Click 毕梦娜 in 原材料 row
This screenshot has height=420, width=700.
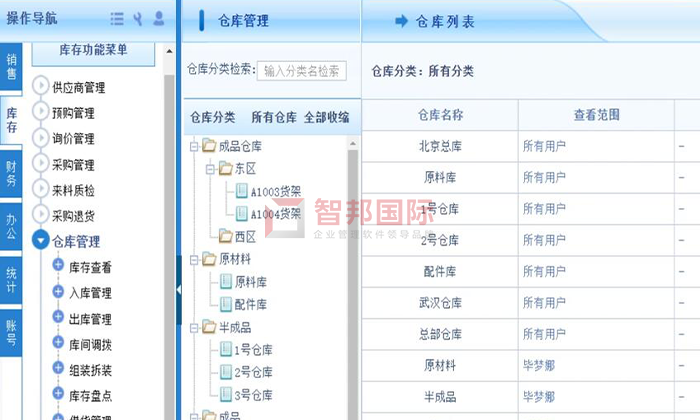point(539,366)
